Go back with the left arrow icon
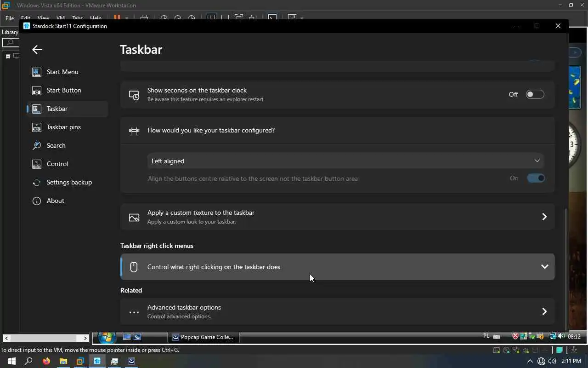This screenshot has height=368, width=588. (x=37, y=50)
